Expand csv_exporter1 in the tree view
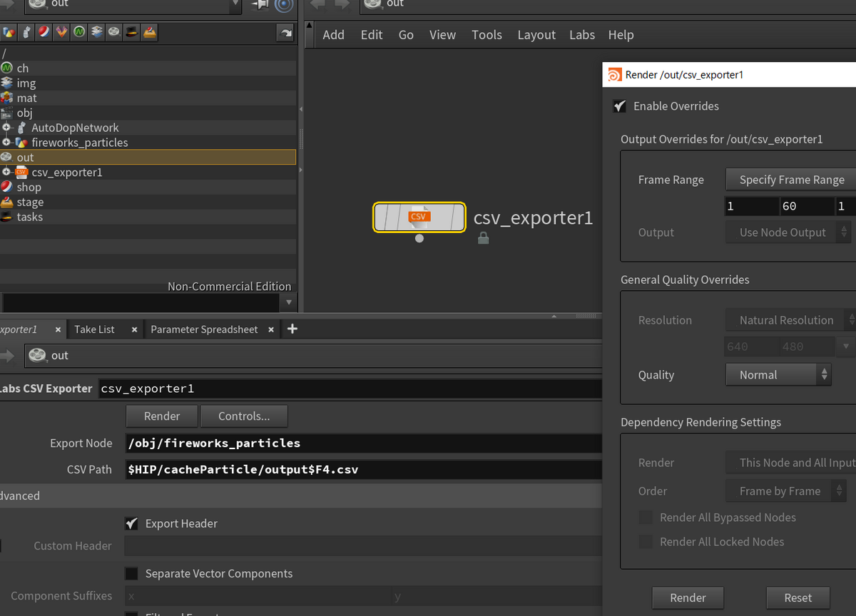856x616 pixels. [7, 172]
